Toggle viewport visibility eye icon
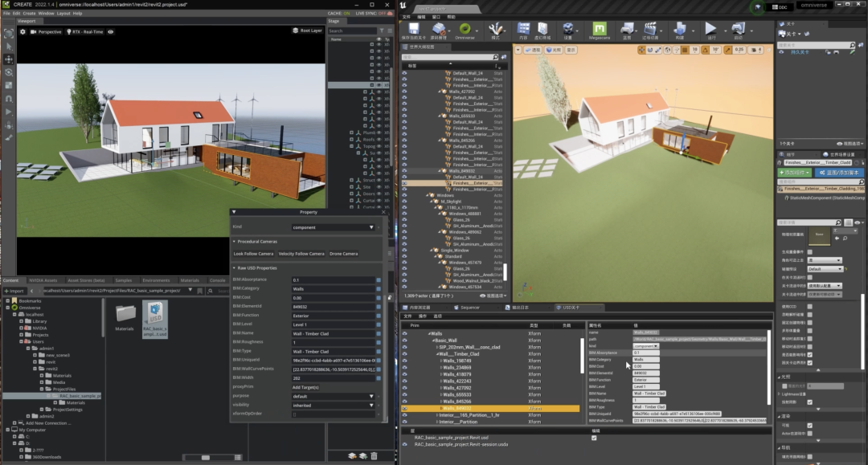The image size is (868, 465). 111,31
